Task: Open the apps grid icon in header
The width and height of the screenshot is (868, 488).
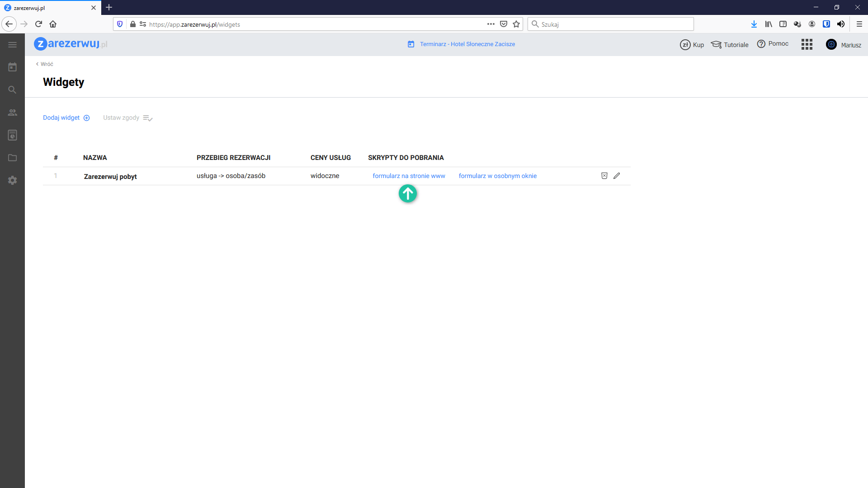Action: click(x=807, y=44)
